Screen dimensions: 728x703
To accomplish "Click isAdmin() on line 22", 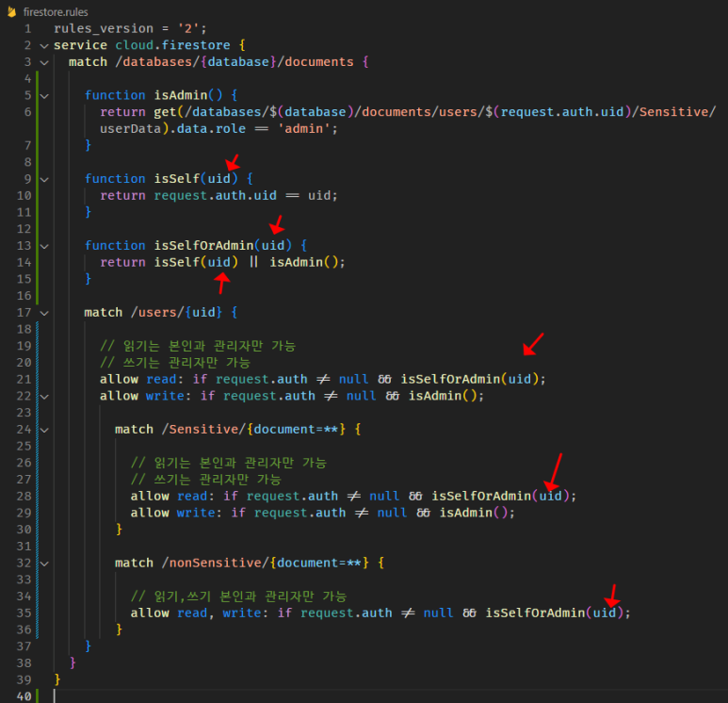I will click(x=443, y=396).
